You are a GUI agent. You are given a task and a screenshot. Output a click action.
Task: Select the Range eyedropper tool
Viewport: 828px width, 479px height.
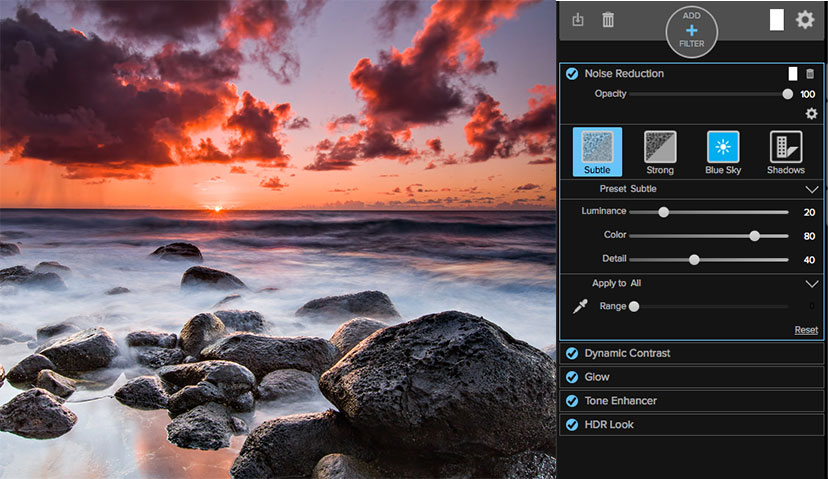coord(579,306)
